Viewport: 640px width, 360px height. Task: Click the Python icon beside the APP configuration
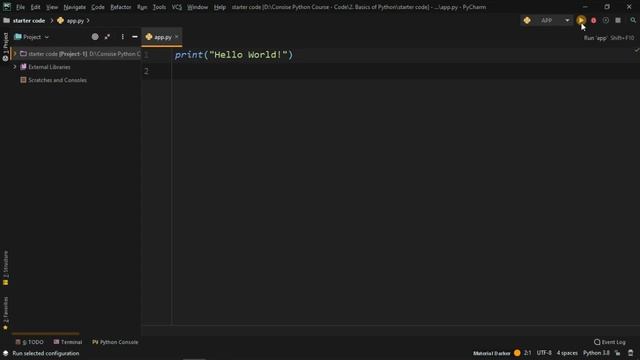[x=527, y=20]
